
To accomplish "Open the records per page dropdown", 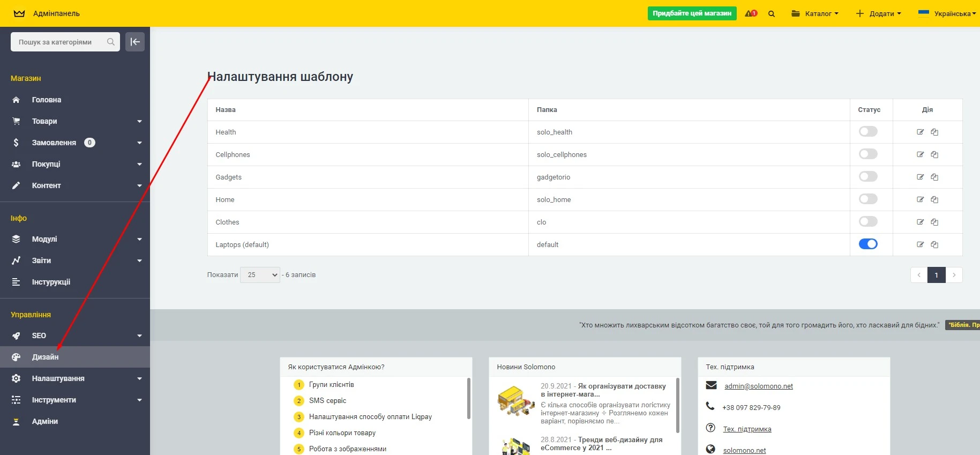I will pyautogui.click(x=260, y=275).
